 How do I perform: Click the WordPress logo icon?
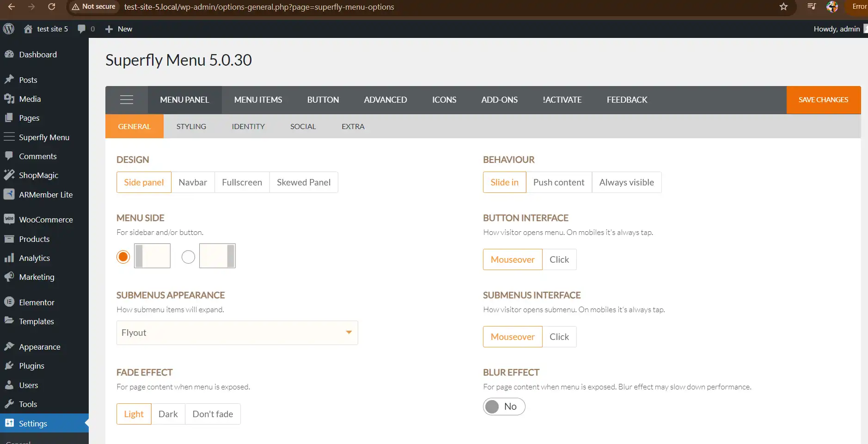[9, 29]
